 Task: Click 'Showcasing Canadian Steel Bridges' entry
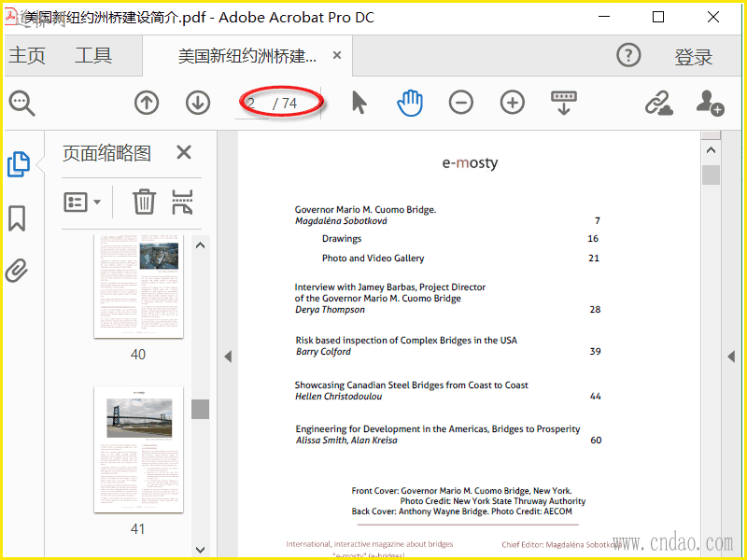tap(411, 385)
